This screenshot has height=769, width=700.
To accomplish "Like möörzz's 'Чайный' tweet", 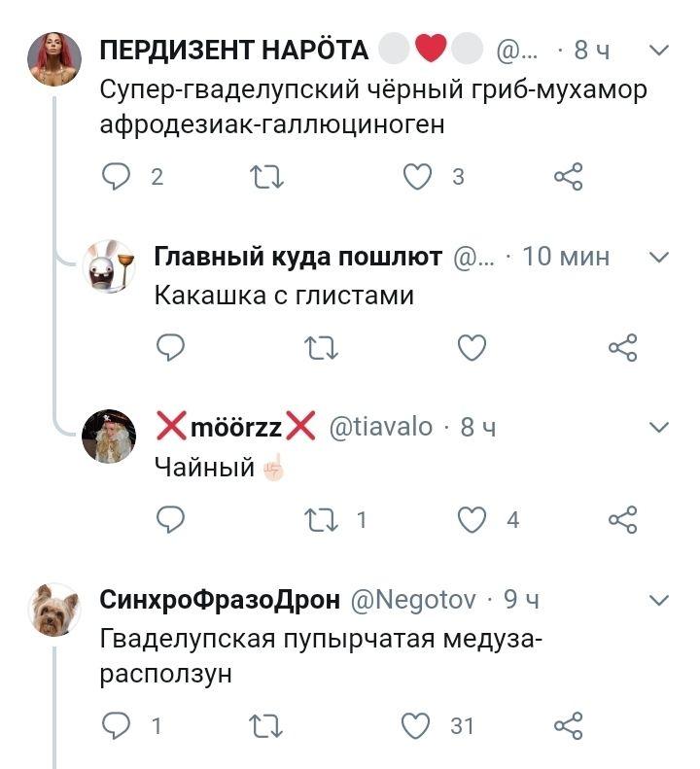I will point(472,519).
